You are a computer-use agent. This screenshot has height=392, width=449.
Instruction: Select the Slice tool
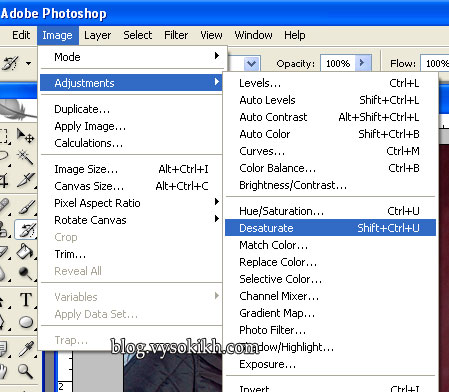click(x=25, y=180)
